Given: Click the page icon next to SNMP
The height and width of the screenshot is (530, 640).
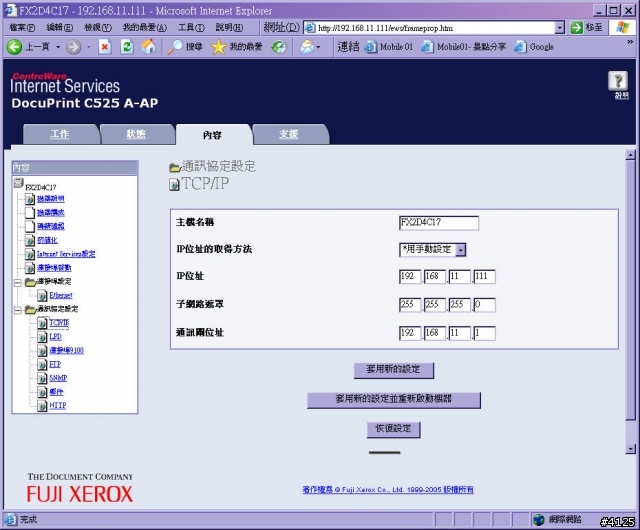Looking at the screenshot, I should click(x=42, y=378).
